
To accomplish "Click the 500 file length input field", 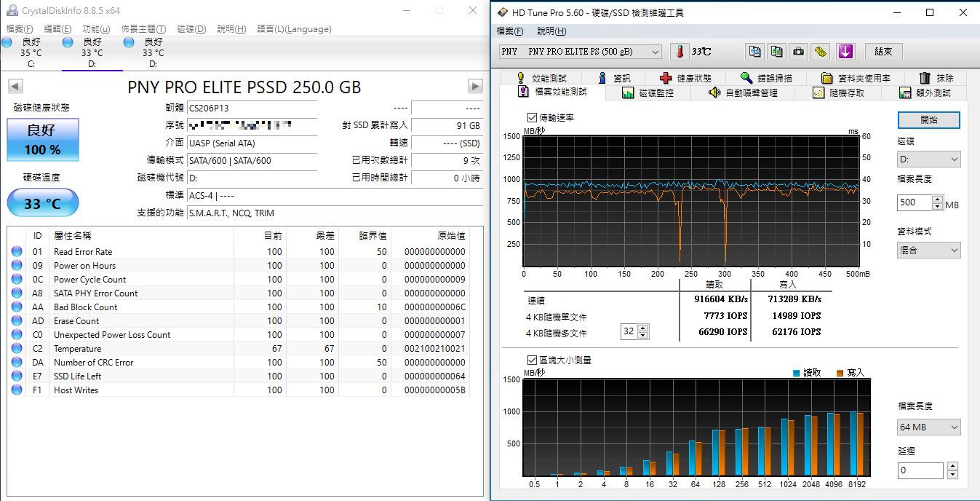I will click(915, 202).
